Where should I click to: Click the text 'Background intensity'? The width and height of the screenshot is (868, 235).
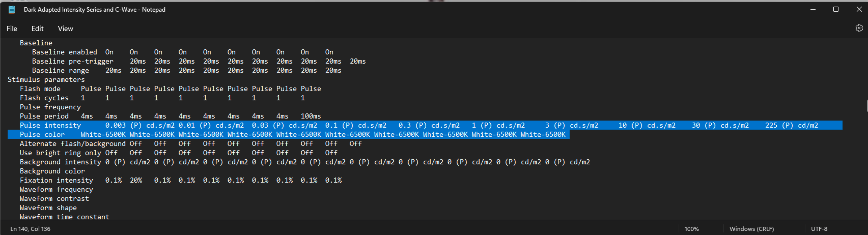click(60, 162)
